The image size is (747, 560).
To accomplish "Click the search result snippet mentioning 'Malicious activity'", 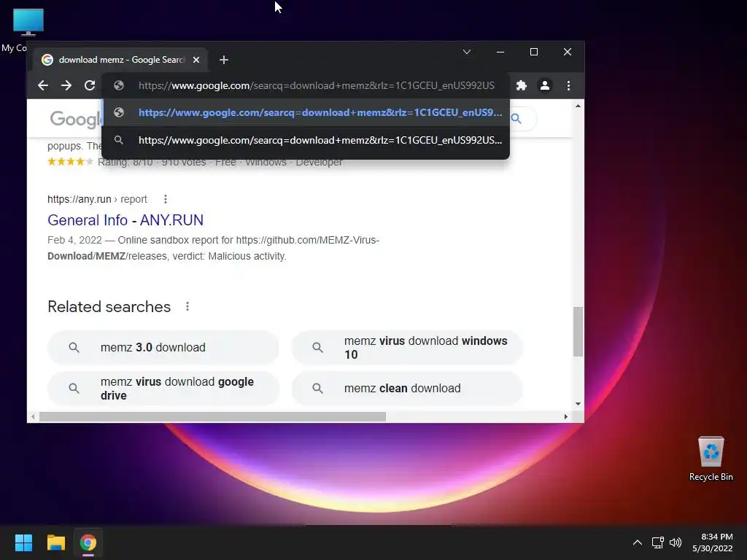I will tap(214, 248).
